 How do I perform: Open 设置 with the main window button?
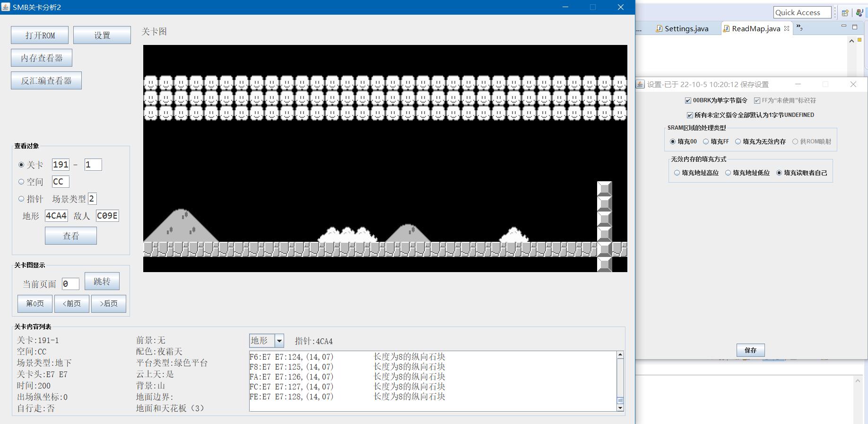102,35
